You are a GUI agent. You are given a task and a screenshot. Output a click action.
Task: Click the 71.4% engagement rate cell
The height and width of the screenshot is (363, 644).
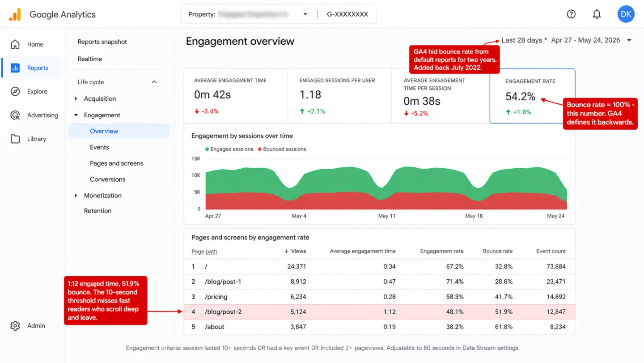[x=455, y=282]
